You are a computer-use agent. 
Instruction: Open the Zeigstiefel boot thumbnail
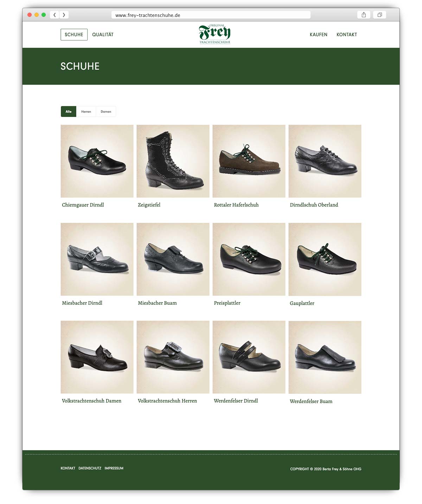(x=173, y=161)
